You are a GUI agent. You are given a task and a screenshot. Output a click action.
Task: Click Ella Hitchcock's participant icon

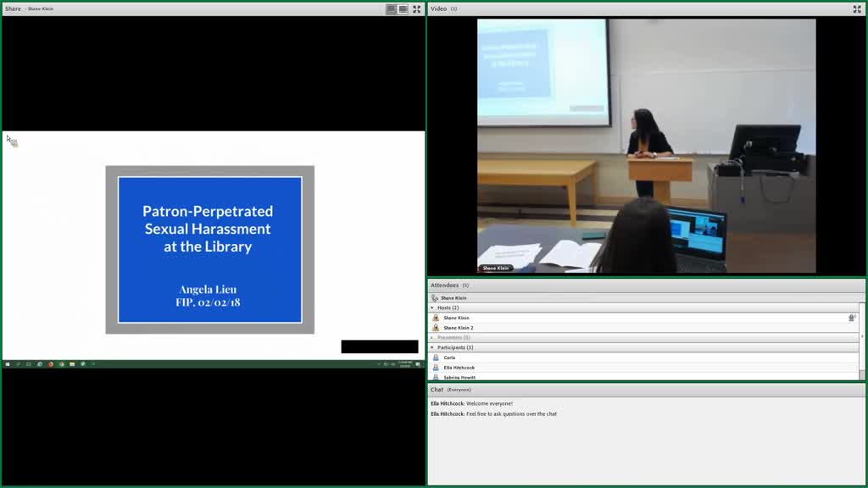click(x=436, y=368)
